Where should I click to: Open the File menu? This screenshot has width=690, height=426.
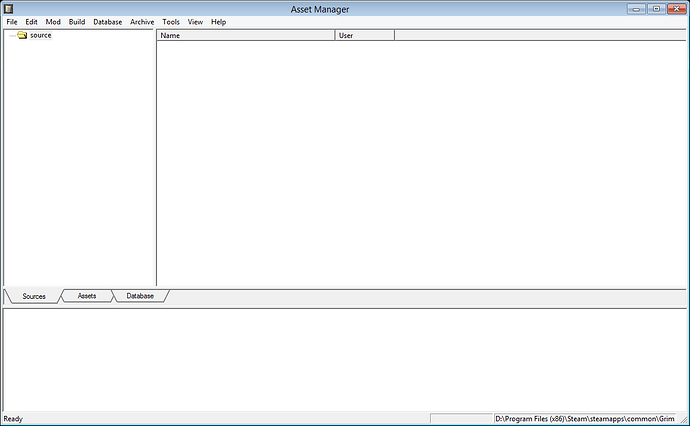coord(12,22)
